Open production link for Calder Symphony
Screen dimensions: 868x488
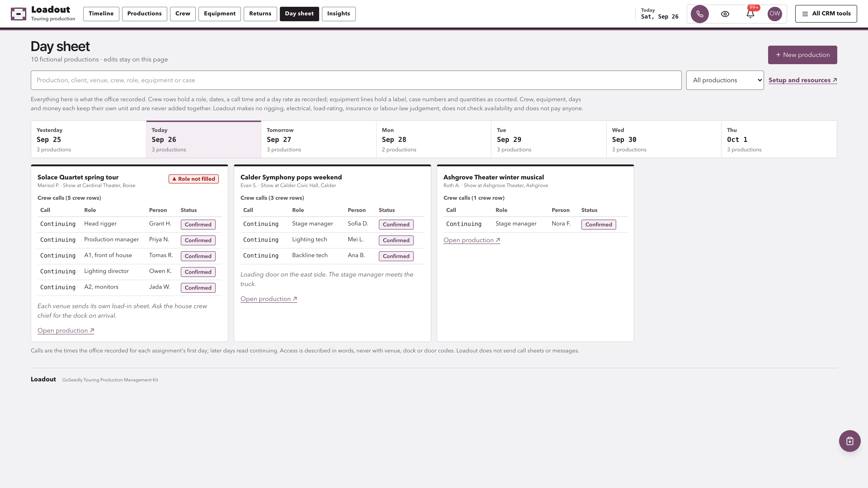269,299
